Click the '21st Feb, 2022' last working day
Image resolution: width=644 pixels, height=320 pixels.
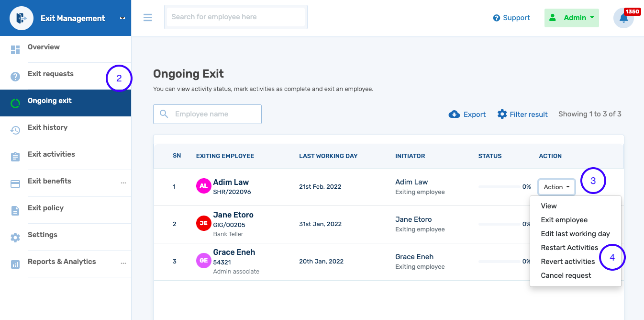tap(320, 187)
